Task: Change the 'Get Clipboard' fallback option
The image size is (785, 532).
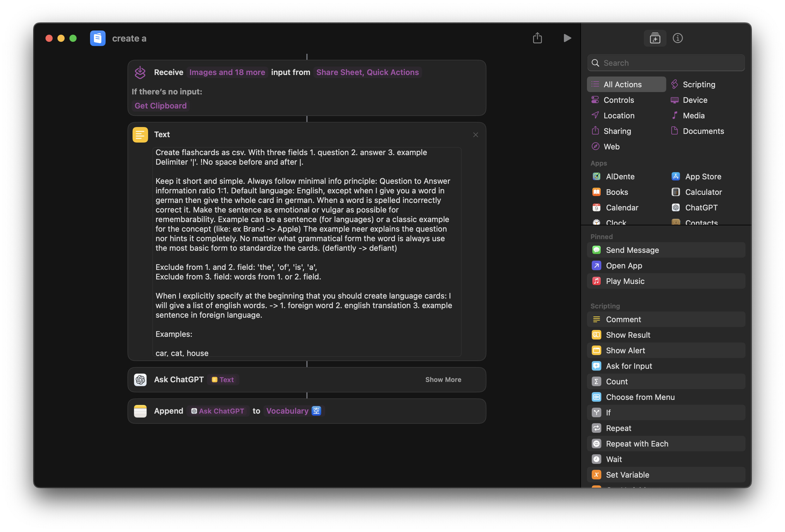Action: coord(160,106)
